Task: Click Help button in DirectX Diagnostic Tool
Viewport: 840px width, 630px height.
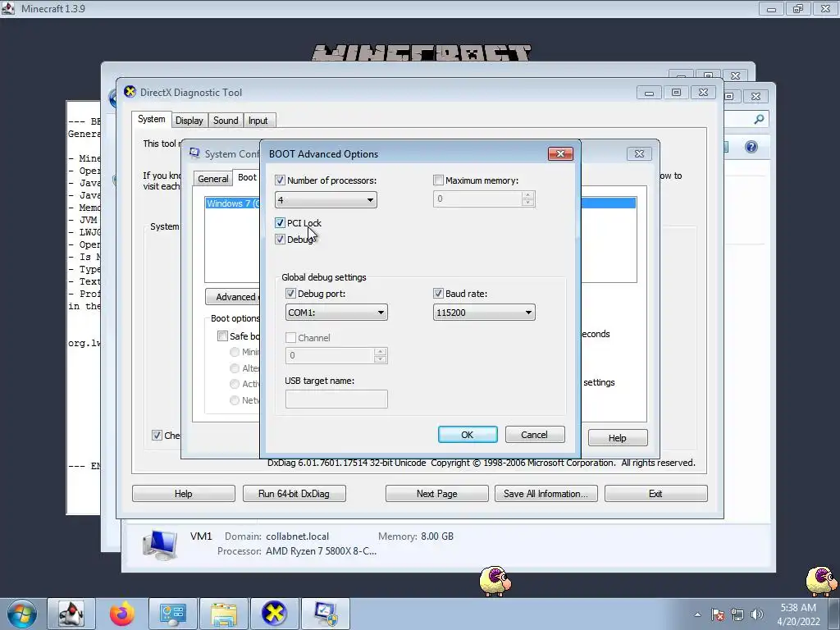Action: pyautogui.click(x=183, y=493)
